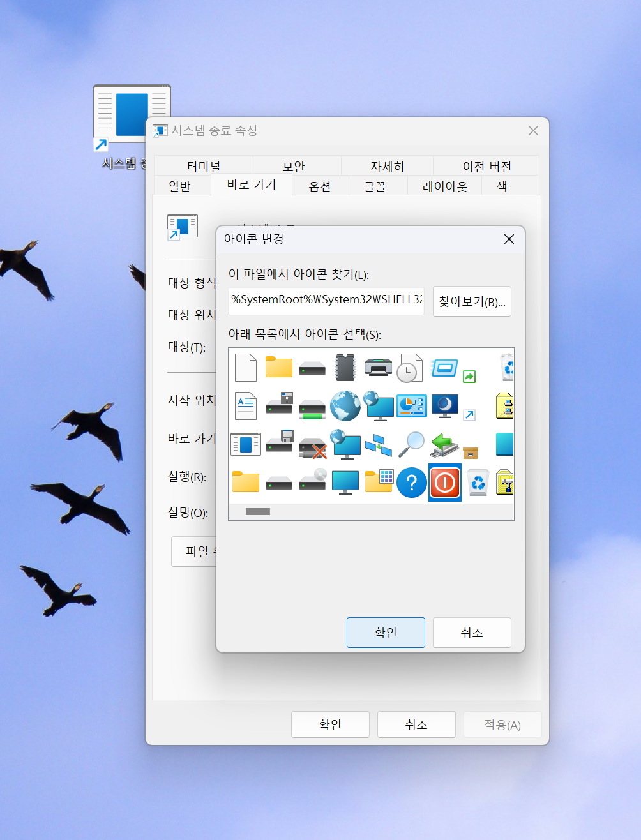641x840 pixels.
Task: Select the recycle bin beside power icon
Action: pyautogui.click(x=478, y=483)
